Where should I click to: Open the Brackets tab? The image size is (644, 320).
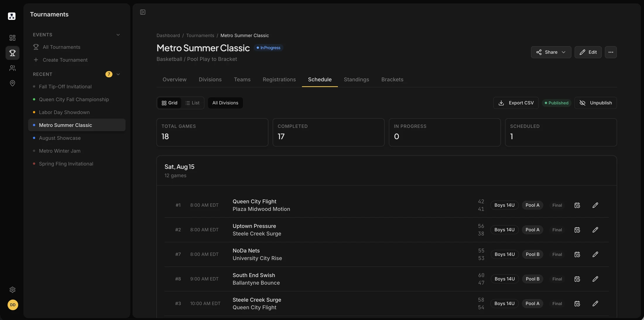point(392,80)
